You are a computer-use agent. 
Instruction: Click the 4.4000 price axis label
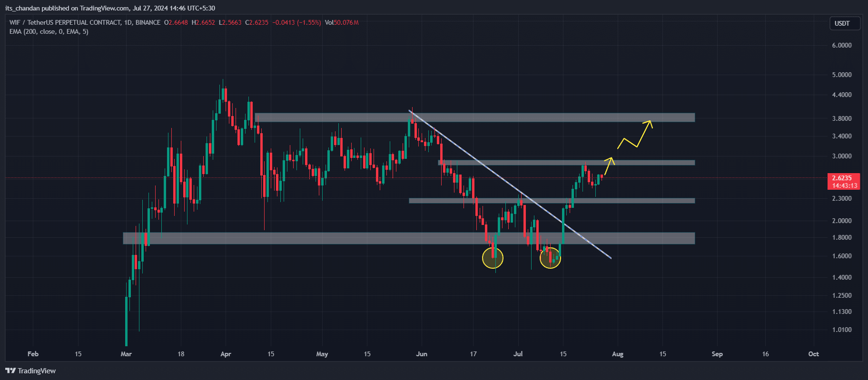pyautogui.click(x=842, y=95)
